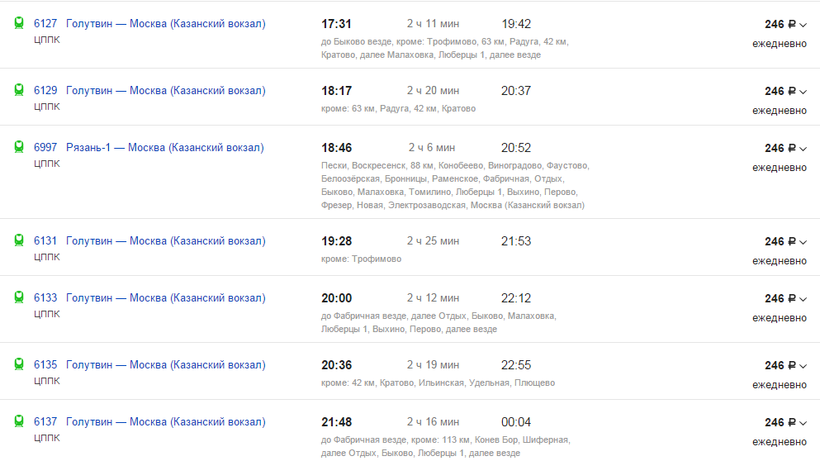The height and width of the screenshot is (461, 820).
Task: Click the green train icon for train 6127
Action: tap(19, 24)
